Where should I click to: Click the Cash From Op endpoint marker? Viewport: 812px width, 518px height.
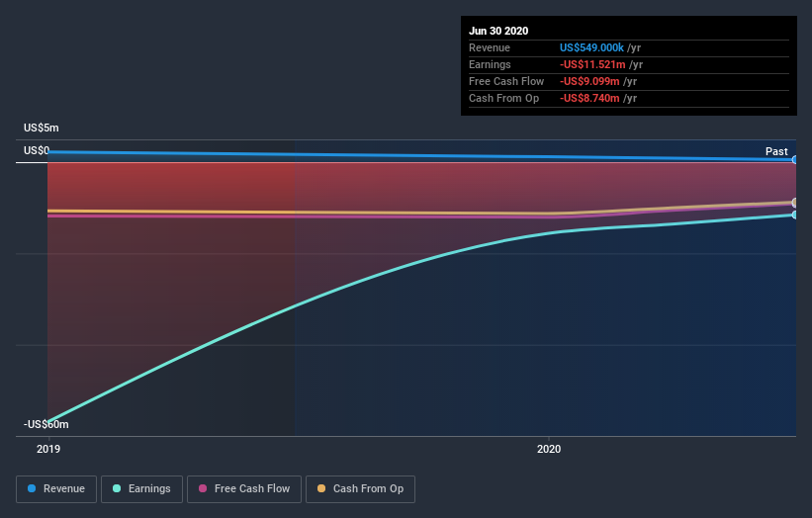click(x=794, y=203)
